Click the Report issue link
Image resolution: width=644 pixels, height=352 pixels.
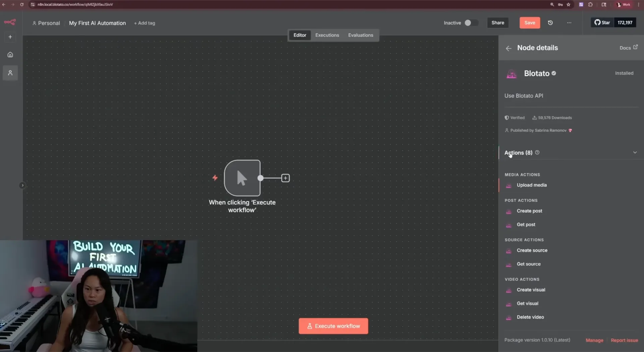(x=624, y=340)
